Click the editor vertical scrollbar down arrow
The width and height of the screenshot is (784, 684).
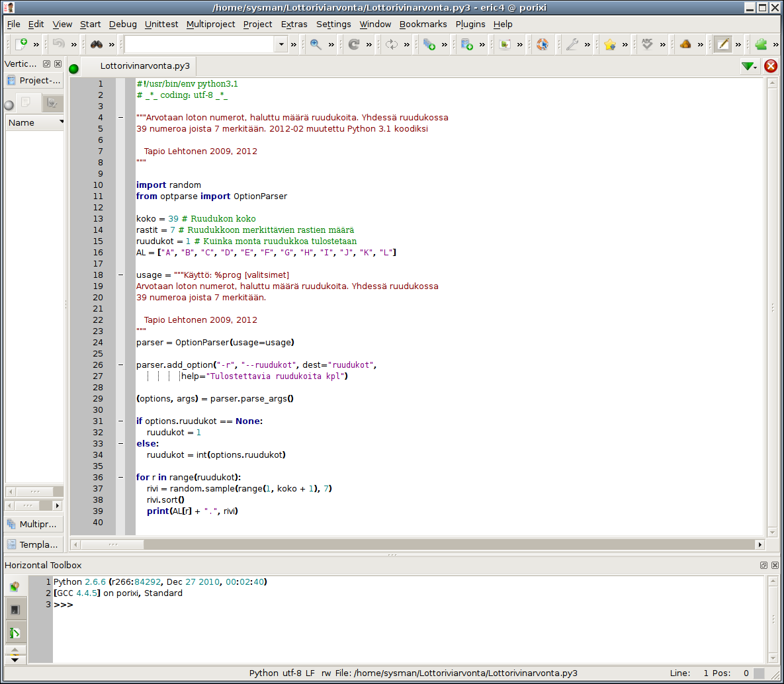coord(772,533)
